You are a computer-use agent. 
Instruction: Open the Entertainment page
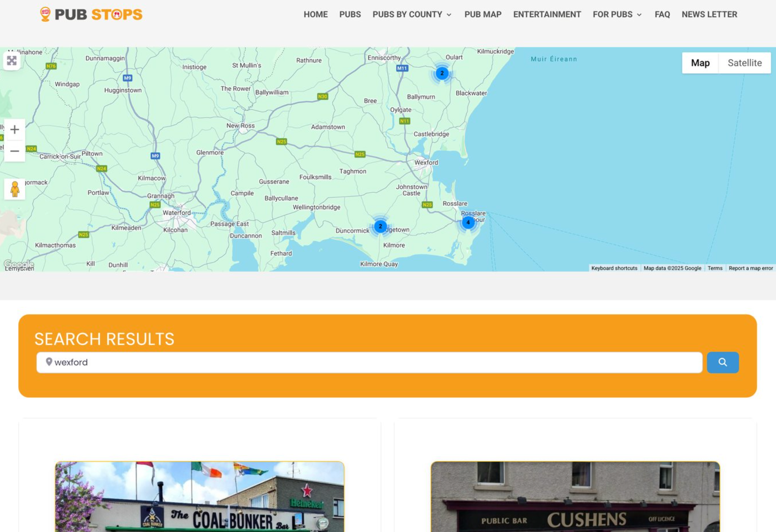tap(547, 14)
